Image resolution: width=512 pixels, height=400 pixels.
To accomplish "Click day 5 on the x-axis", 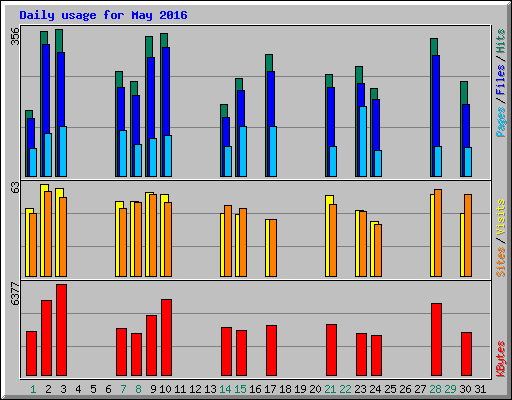I will tap(93, 389).
